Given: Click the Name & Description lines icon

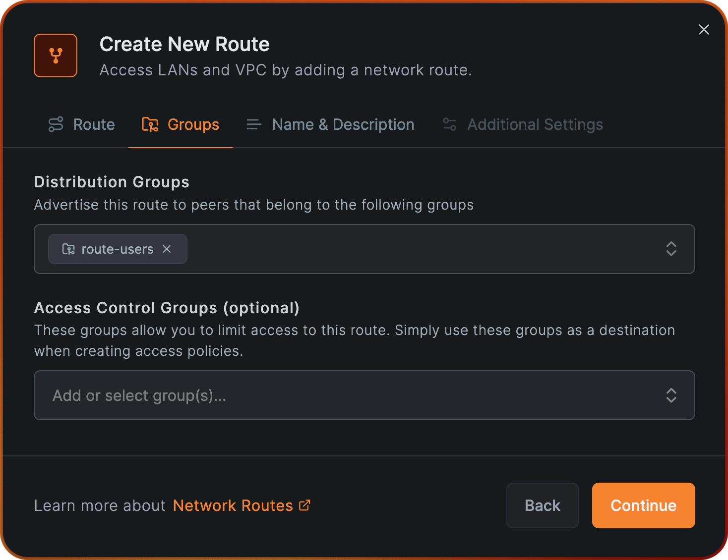Looking at the screenshot, I should (x=254, y=124).
